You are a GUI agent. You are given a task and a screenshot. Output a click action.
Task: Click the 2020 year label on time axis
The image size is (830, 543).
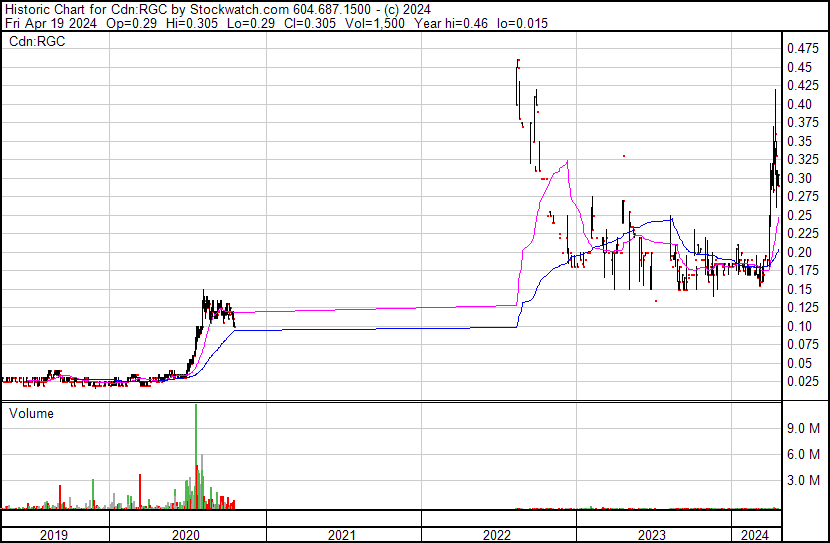click(x=186, y=535)
